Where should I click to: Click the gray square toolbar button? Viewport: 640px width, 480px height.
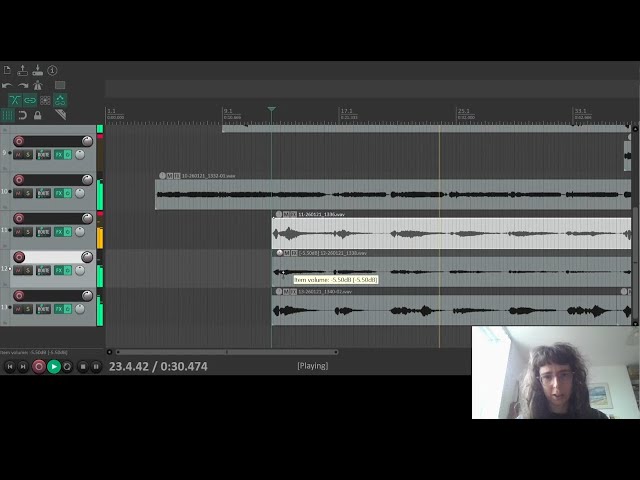[60, 85]
